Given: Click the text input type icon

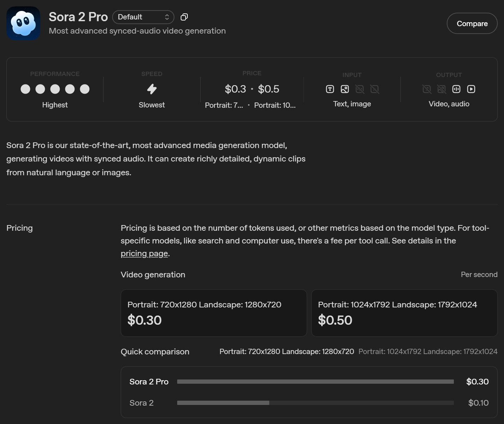Looking at the screenshot, I should (330, 89).
